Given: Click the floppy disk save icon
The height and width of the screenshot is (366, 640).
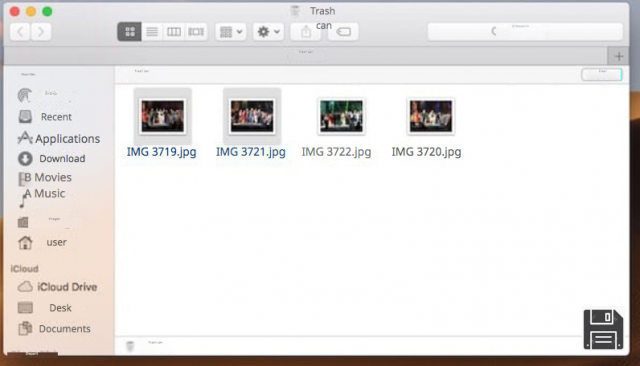Looking at the screenshot, I should tap(603, 329).
